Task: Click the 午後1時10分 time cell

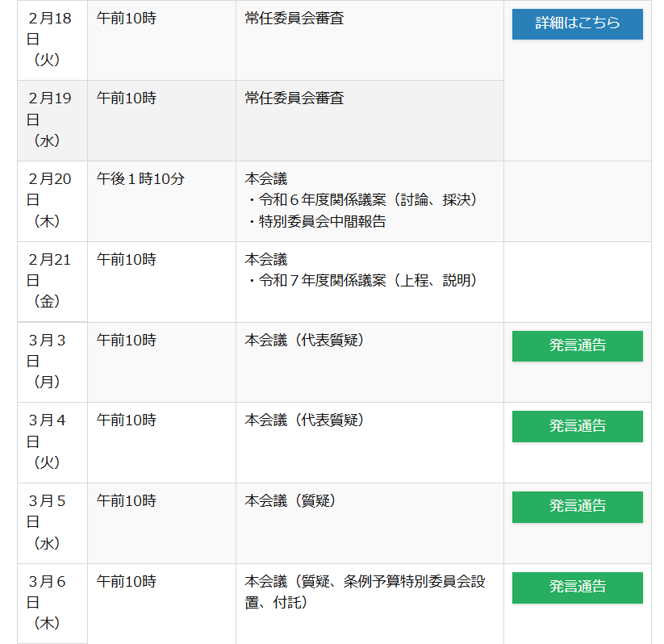Action: pos(140,179)
